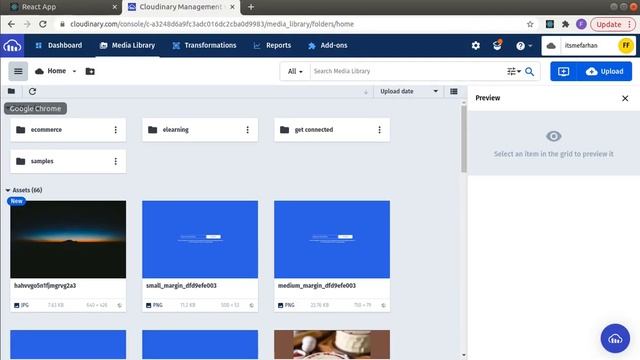The height and width of the screenshot is (360, 640).
Task: Open get connected folder options menu
Action: click(379, 130)
